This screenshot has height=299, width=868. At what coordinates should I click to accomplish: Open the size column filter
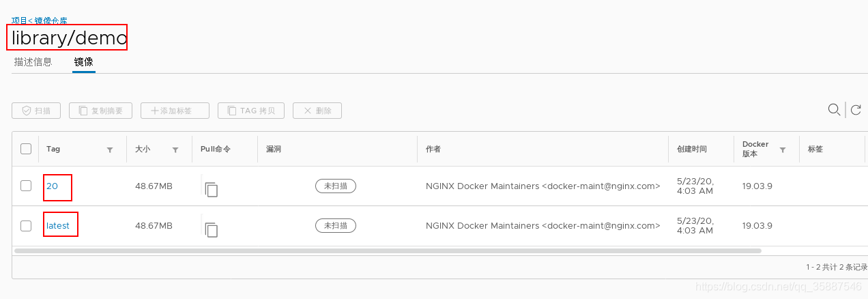175,149
